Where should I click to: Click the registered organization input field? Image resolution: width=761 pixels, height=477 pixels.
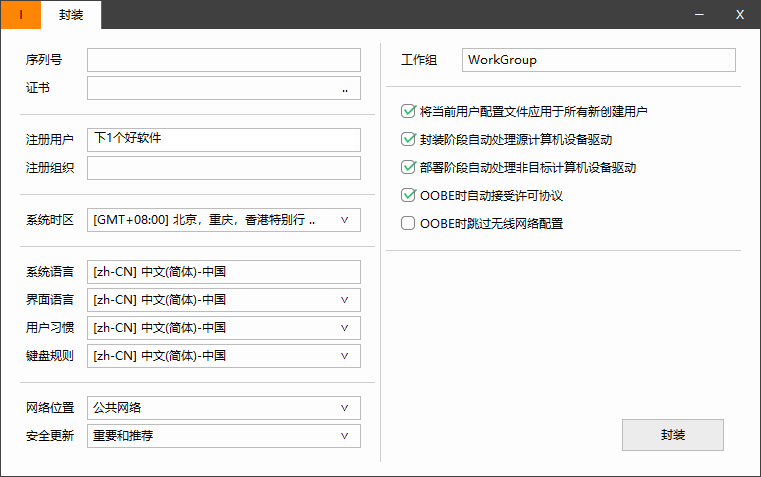click(x=223, y=168)
